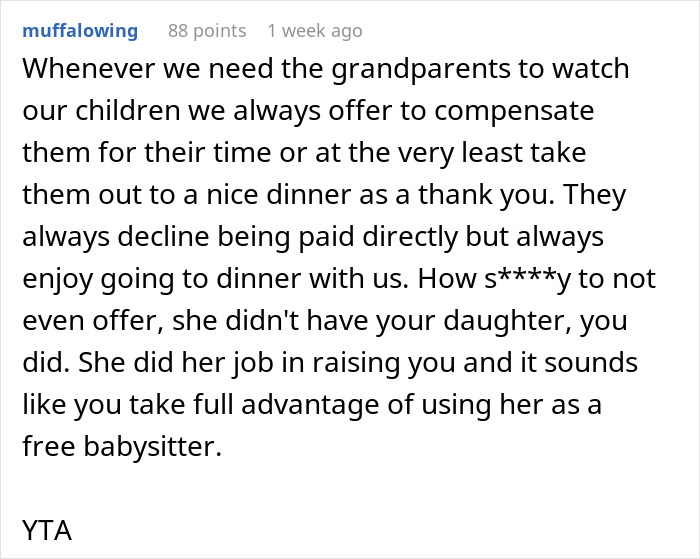Click the YTA verdict text
Image resolution: width=700 pixels, height=559 pixels.
pos(47,530)
